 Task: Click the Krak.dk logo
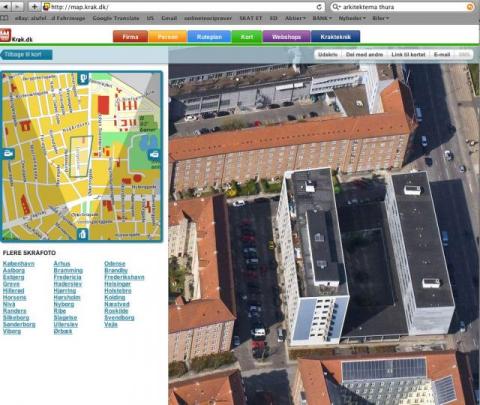tap(16, 36)
